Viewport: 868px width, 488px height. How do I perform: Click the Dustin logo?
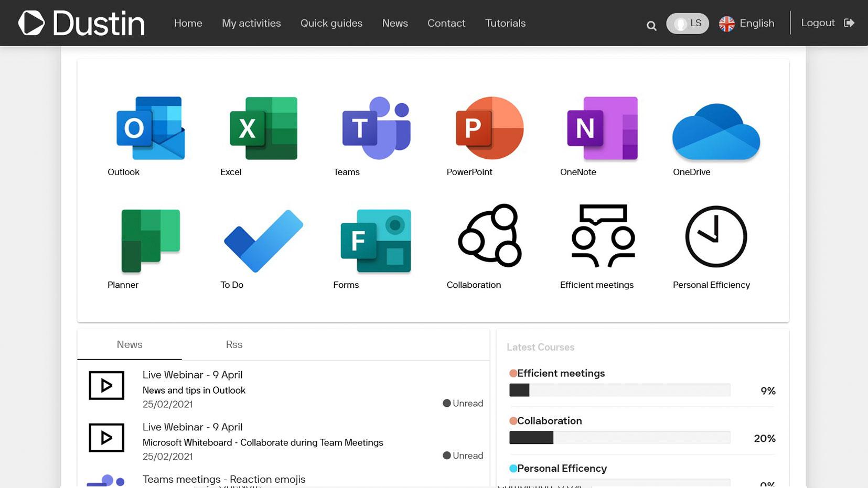tap(82, 23)
